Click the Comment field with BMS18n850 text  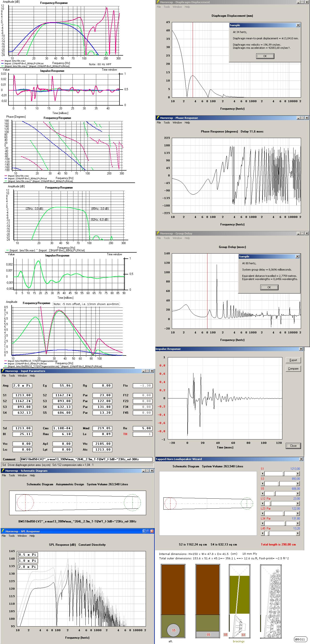point(86,459)
